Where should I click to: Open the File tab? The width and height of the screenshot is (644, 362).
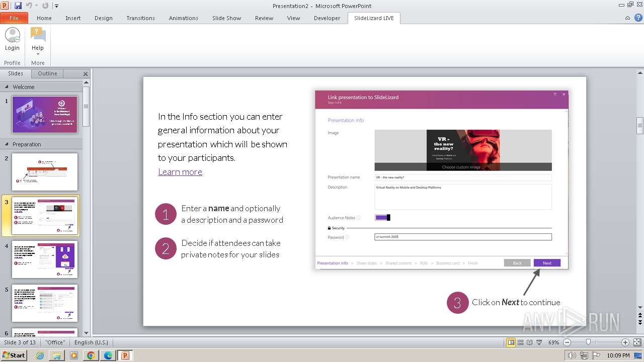point(14,18)
